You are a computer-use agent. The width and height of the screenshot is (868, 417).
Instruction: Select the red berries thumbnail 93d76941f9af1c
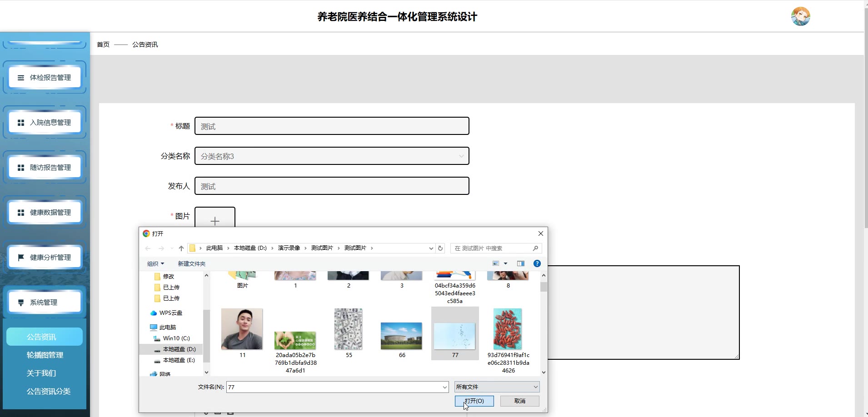pyautogui.click(x=508, y=329)
